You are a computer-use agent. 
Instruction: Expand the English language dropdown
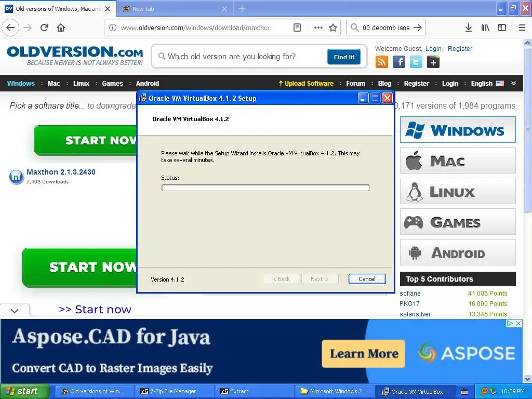[487, 84]
